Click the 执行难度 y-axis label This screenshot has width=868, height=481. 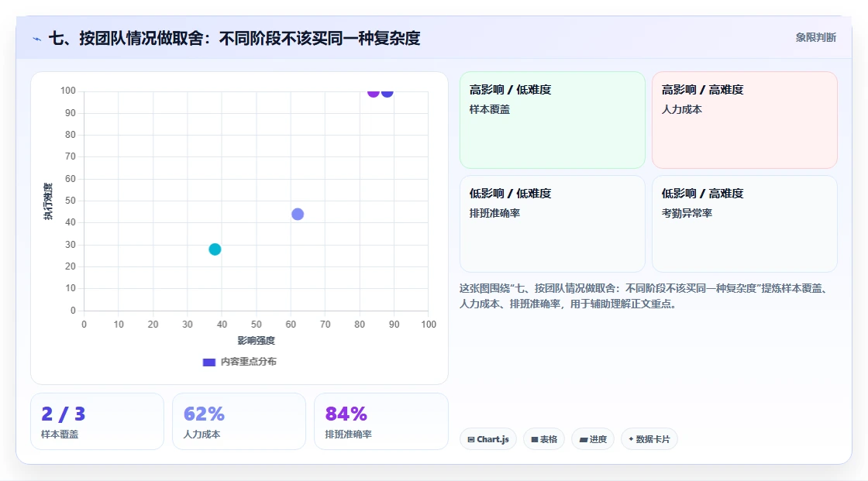pyautogui.click(x=48, y=201)
